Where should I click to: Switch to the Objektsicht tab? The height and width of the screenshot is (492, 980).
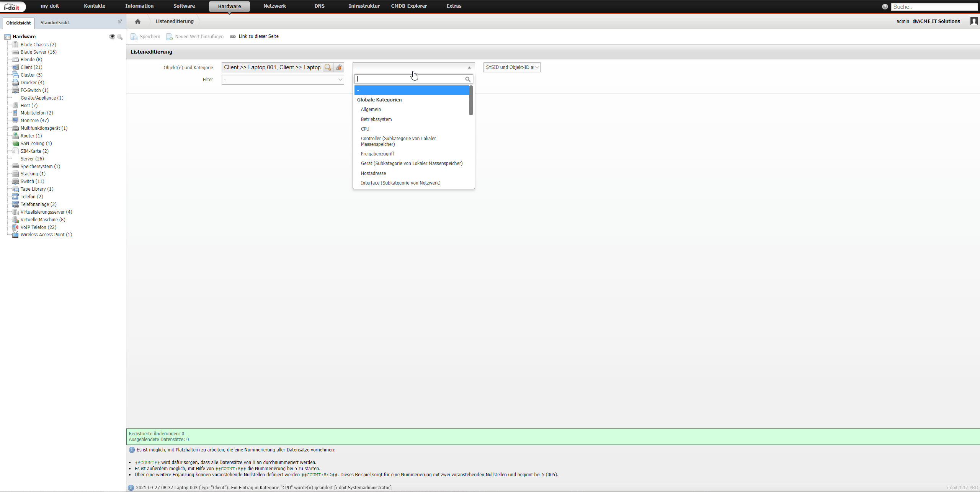point(18,23)
